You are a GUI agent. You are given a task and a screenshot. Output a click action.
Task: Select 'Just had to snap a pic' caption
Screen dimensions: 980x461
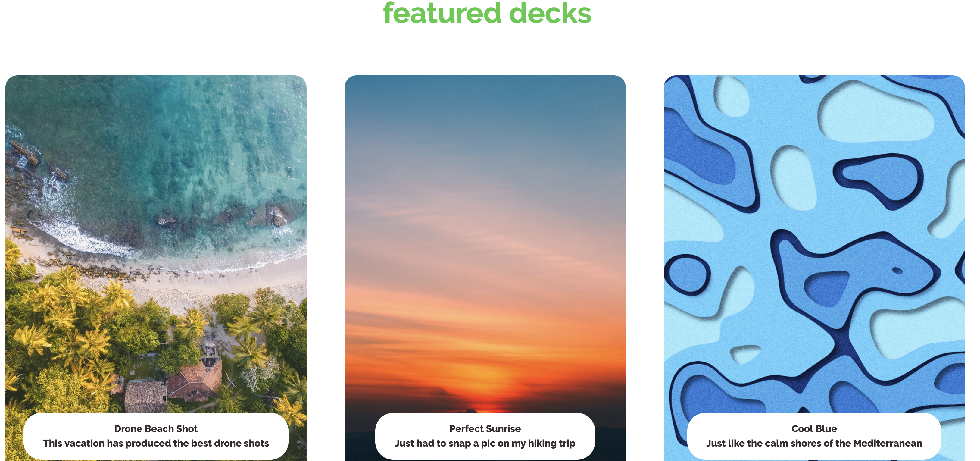coord(485,444)
